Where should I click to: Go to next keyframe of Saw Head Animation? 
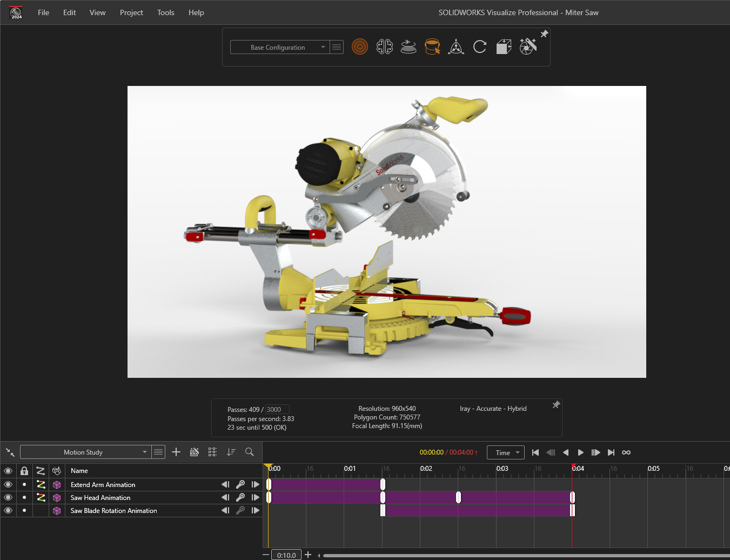pos(256,497)
